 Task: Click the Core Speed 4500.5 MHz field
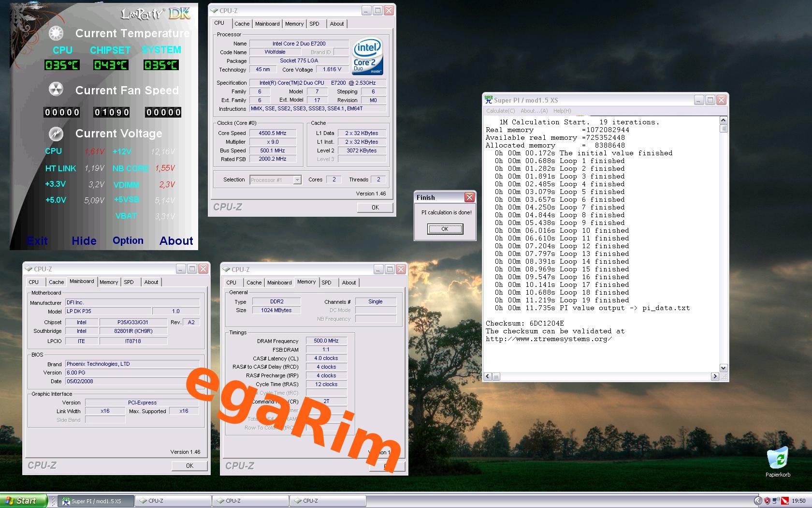(x=273, y=133)
